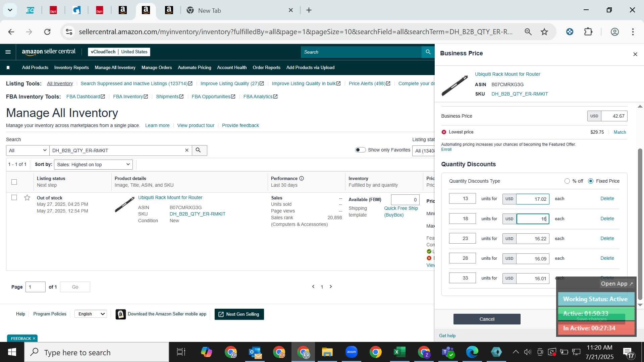Expand the browser tab search chevron

pos(10,10)
